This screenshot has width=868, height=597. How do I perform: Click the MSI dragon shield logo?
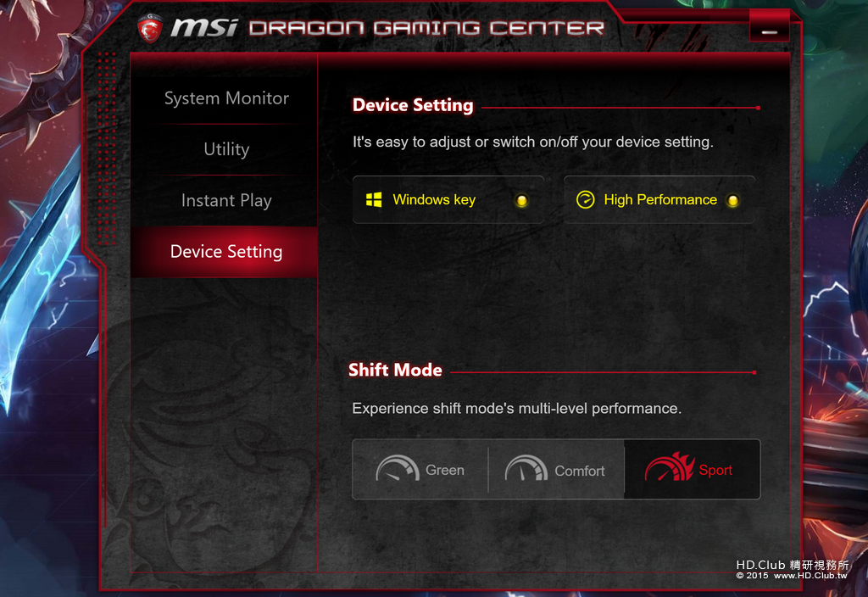(150, 28)
